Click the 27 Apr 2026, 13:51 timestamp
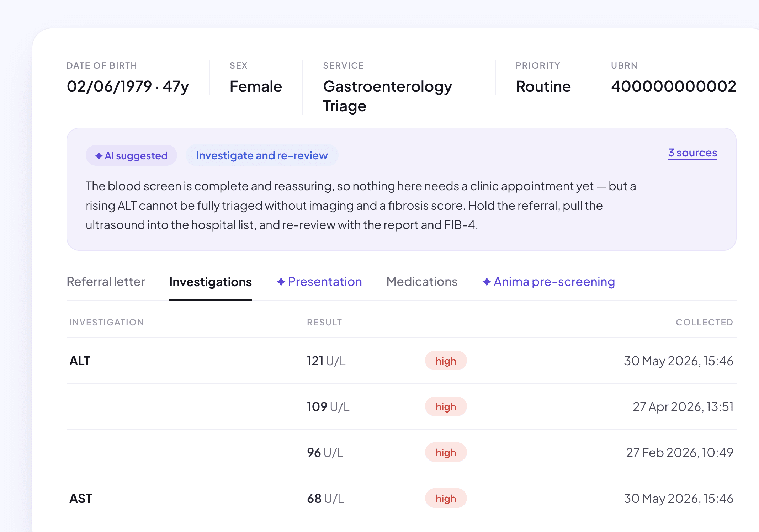This screenshot has width=759, height=532. coord(683,406)
